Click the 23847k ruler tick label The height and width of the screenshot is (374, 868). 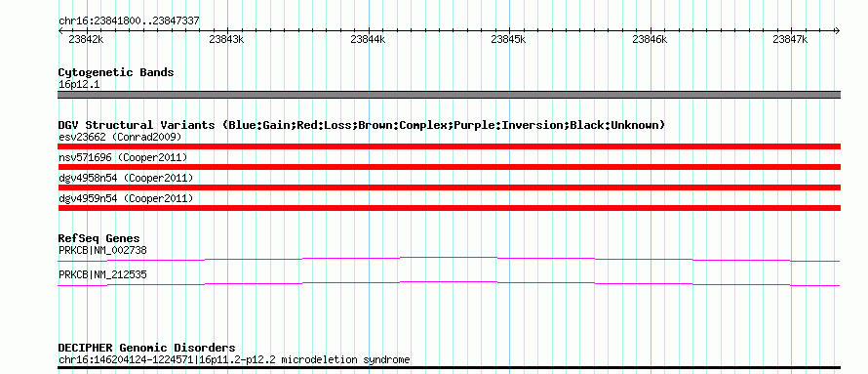791,40
